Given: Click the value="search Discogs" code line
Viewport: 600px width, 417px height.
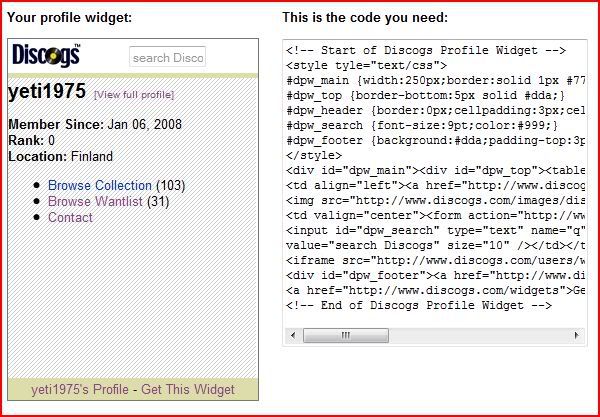Looking at the screenshot, I should [x=435, y=246].
